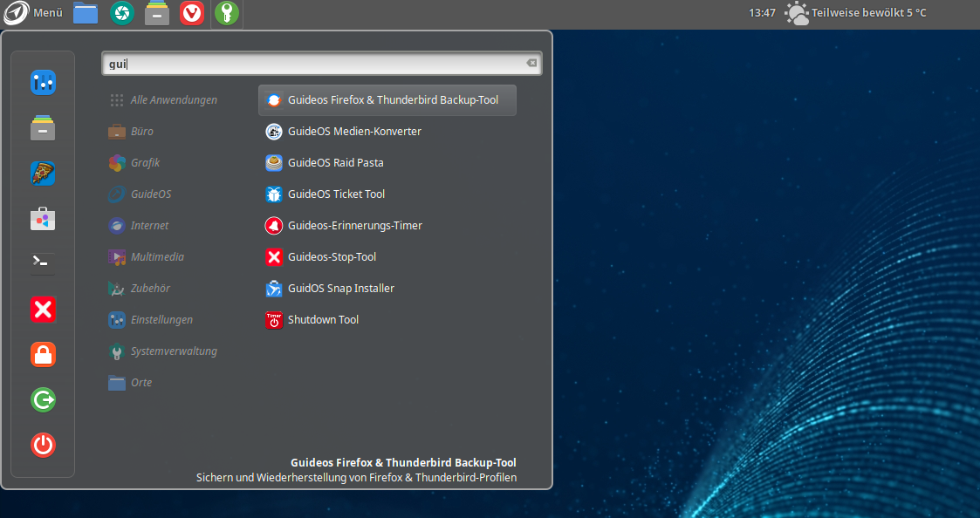Screen dimensions: 980x518
Task: Click the search field containing gui
Action: [321, 64]
